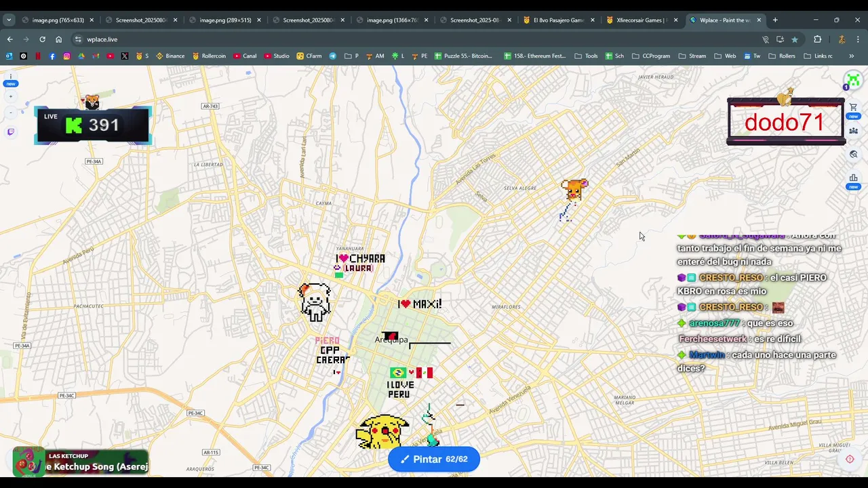Switch to Xfirecorsair Games tab

(x=642, y=20)
